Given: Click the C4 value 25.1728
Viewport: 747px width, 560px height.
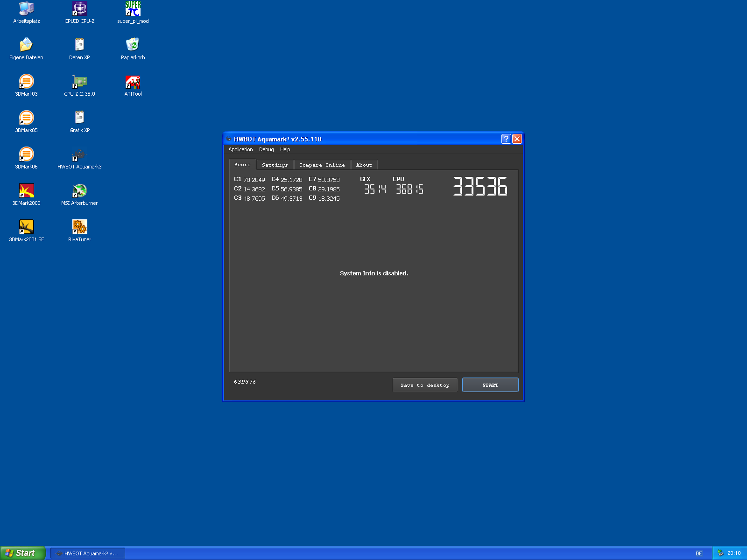Looking at the screenshot, I should click(x=291, y=180).
